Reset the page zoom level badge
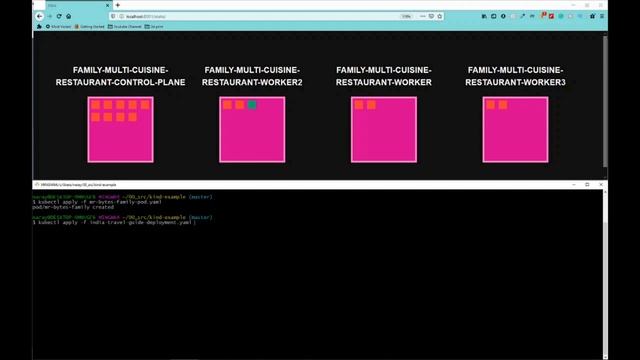 point(406,16)
